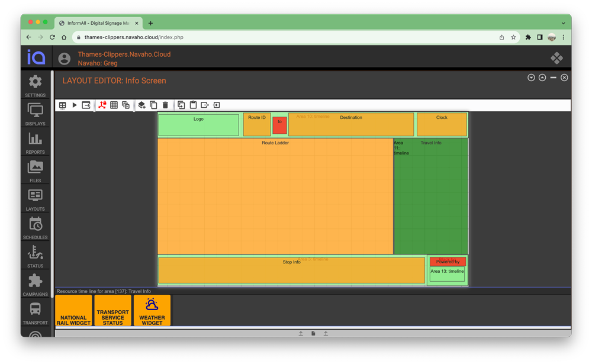The width and height of the screenshot is (592, 364).
Task: Go to Schedules in the sidebar
Action: pos(35,228)
